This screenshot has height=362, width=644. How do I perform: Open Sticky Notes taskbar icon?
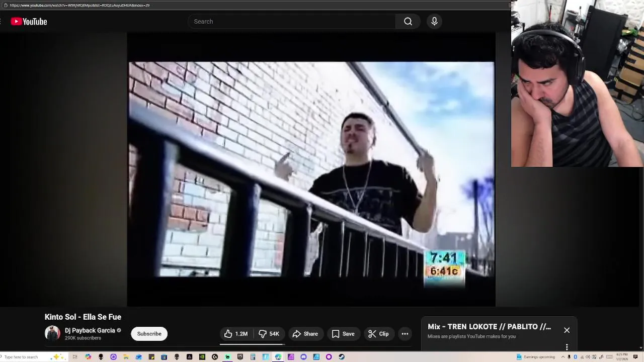tap(151, 357)
